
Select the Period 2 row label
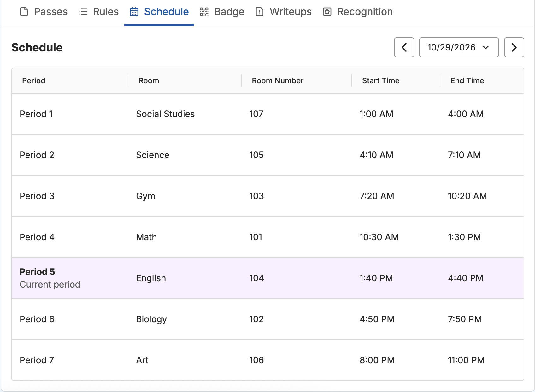(x=37, y=155)
